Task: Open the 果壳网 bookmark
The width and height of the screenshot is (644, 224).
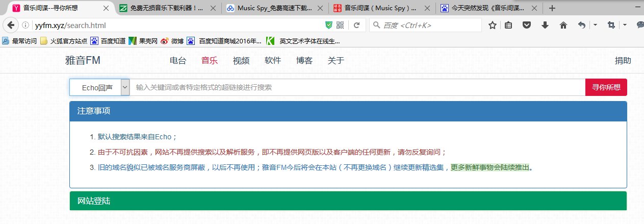Action: 144,41
